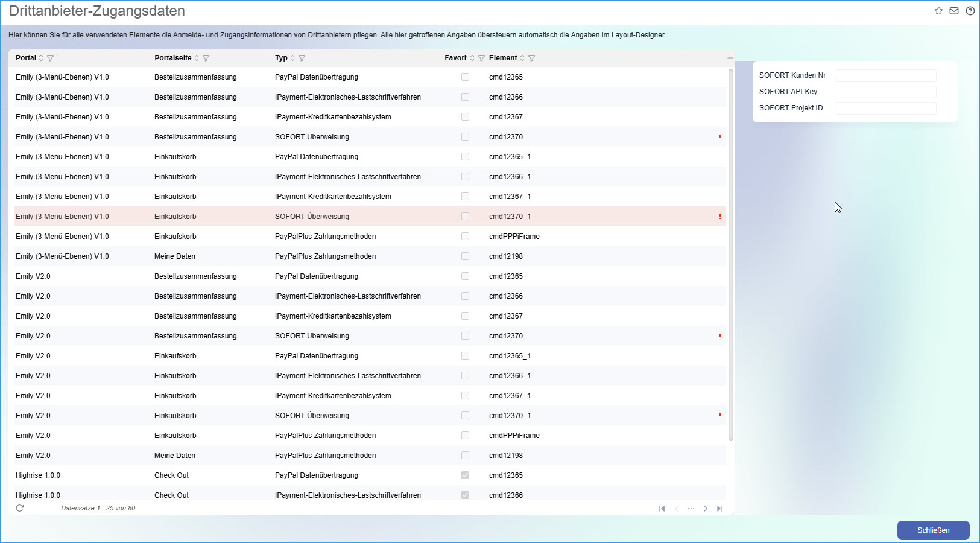Open the Portal column filter icon

[51, 58]
